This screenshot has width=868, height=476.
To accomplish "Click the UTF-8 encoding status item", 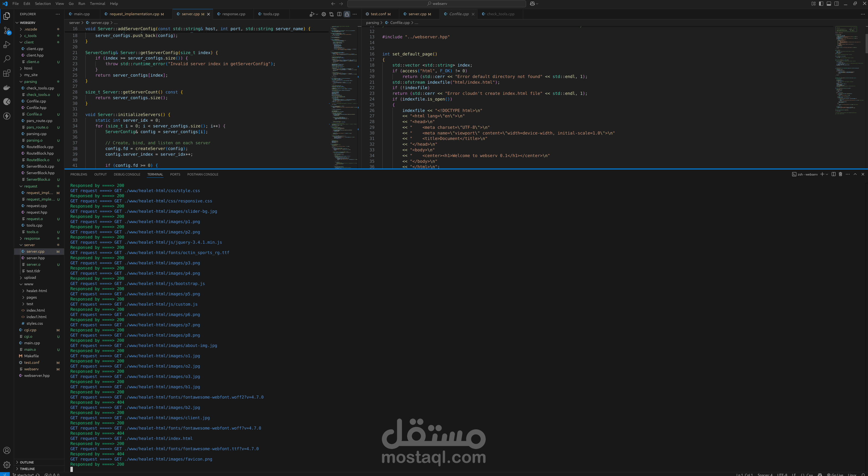I will point(782,474).
